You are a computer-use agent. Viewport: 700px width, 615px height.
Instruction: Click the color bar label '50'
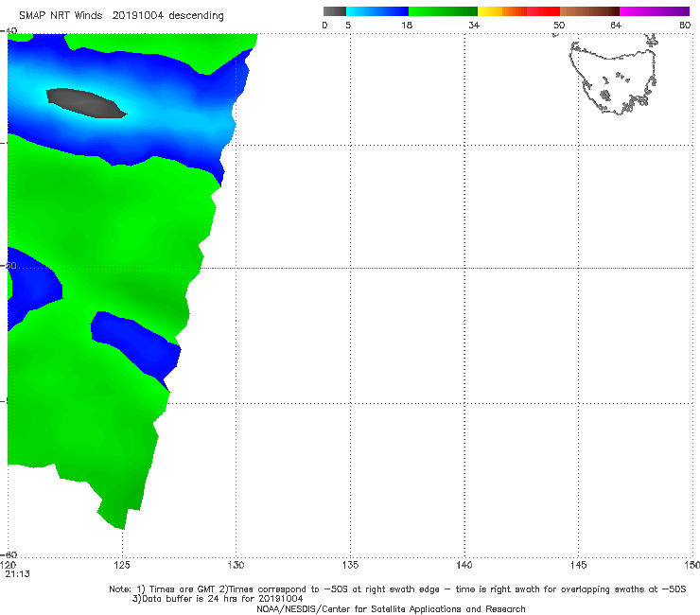(559, 26)
